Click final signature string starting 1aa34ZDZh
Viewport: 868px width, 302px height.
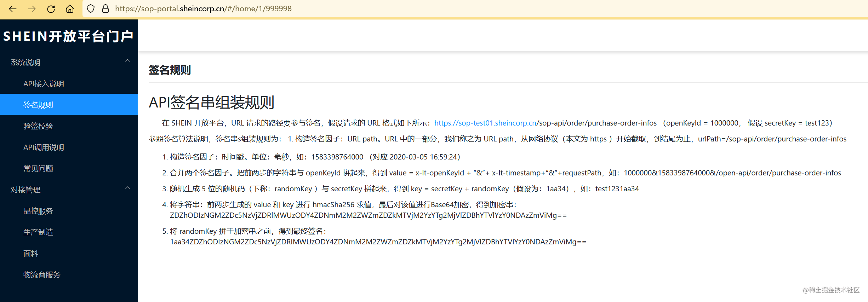coord(378,242)
